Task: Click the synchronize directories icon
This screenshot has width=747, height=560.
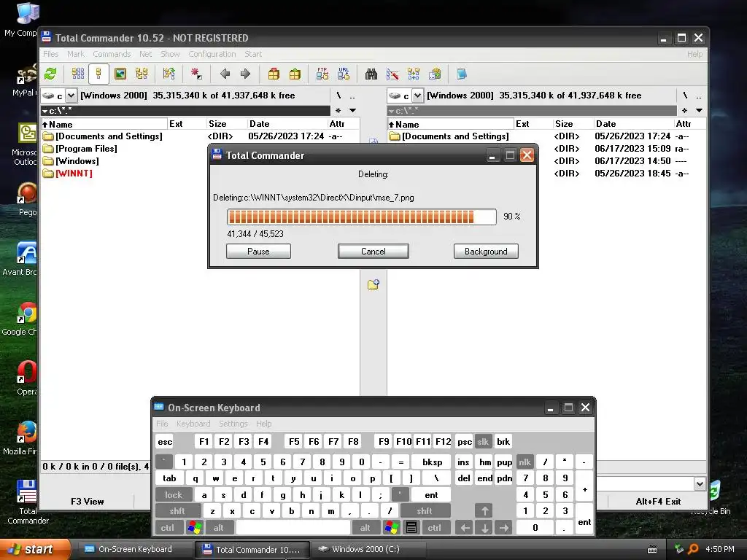Action: 414,74
